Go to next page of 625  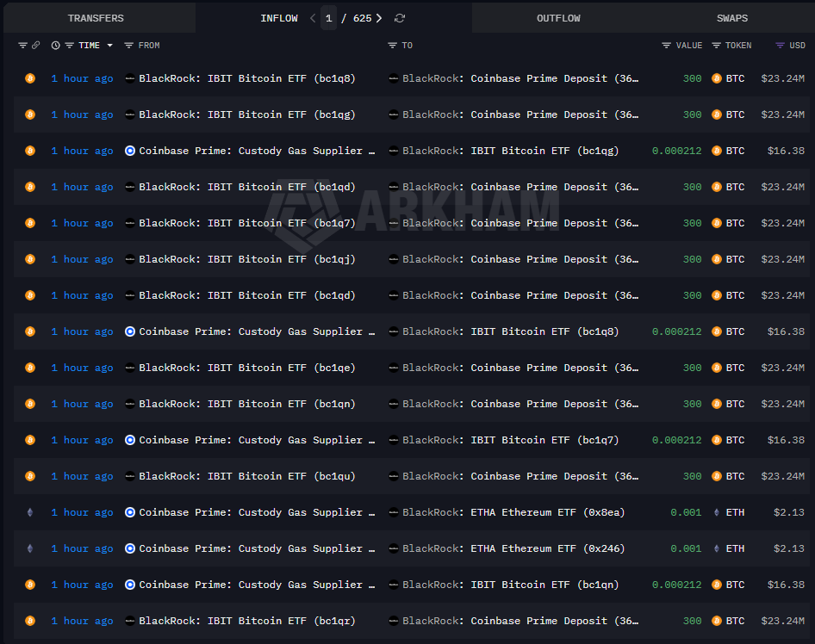click(x=379, y=18)
